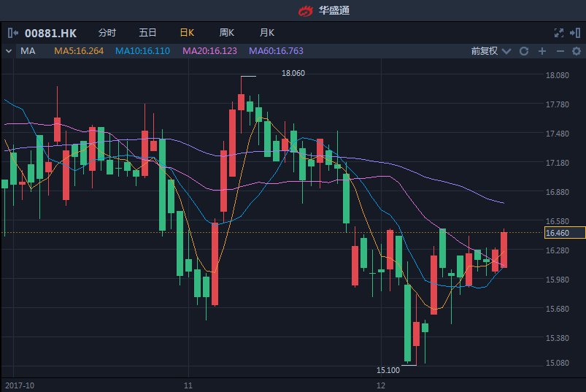
Task: Click the MA10:16.110 indicator label
Action: (142, 51)
